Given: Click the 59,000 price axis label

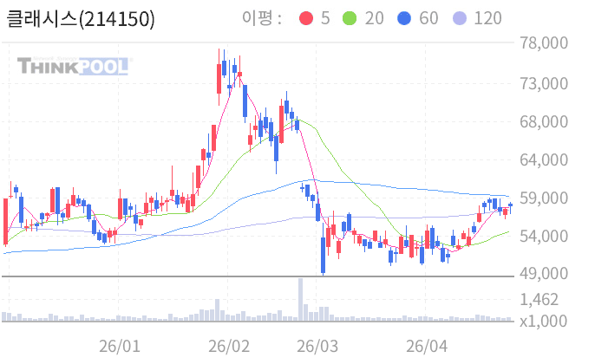Looking at the screenshot, I should [x=544, y=198].
